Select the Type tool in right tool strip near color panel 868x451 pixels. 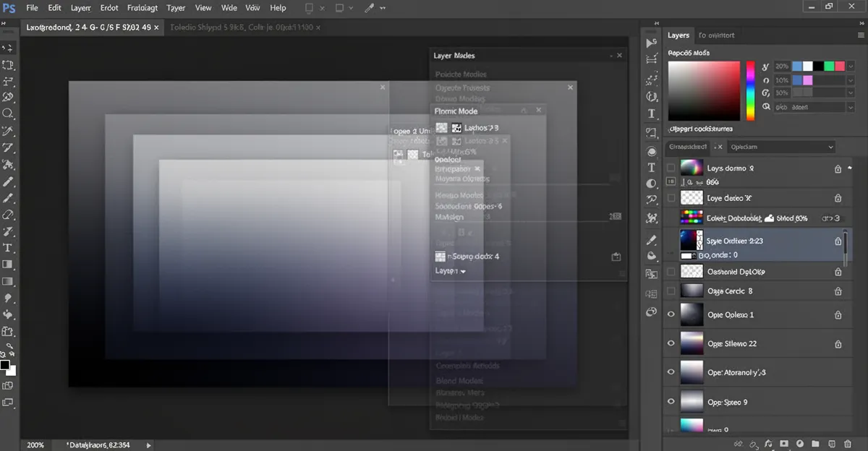[652, 113]
